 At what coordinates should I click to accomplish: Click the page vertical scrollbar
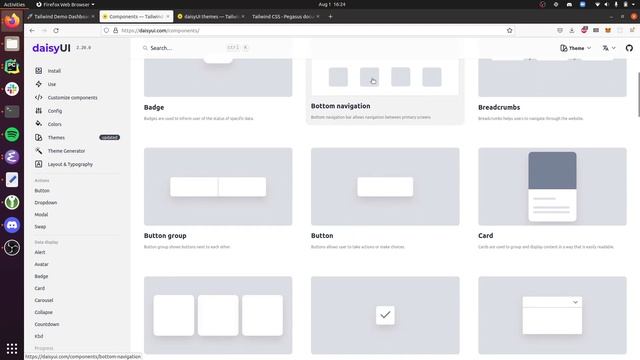point(638,95)
